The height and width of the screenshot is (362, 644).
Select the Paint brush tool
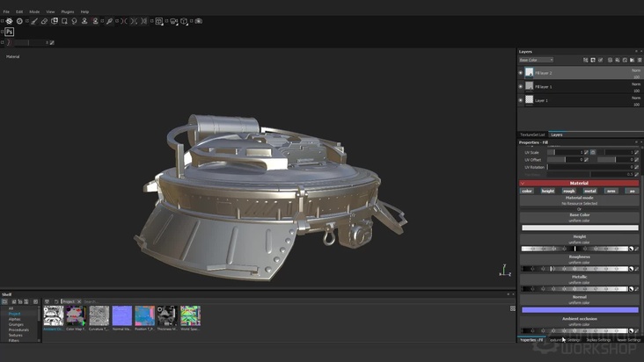[33, 21]
